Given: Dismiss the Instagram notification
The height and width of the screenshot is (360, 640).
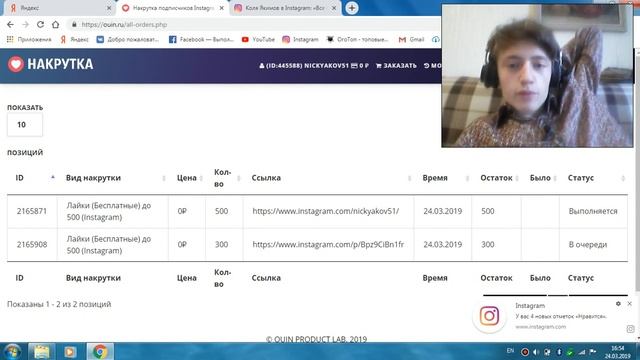Looking at the screenshot, I should pyautogui.click(x=629, y=304).
